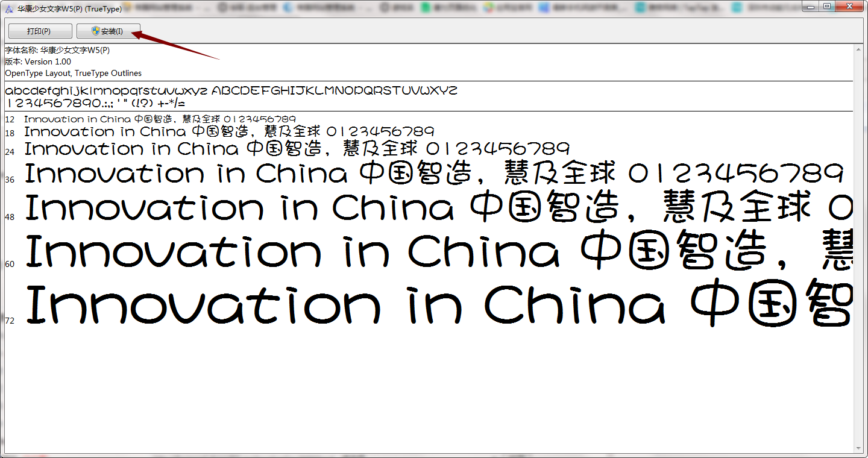Close the font viewer window
This screenshot has height=458, width=868.
click(850, 6)
